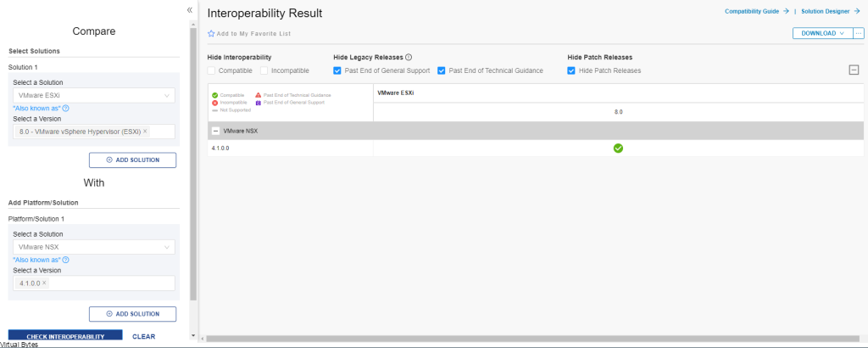
Task: Click the upper Add Solution button
Action: tap(133, 160)
